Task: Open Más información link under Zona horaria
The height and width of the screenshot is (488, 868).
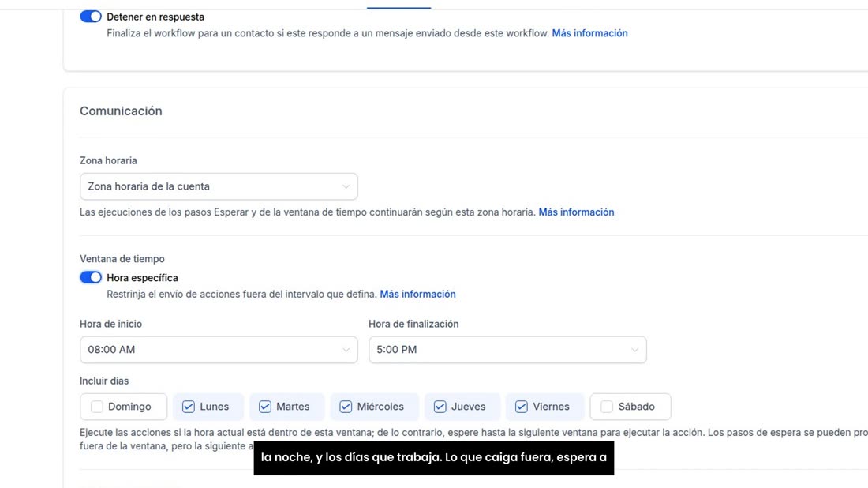Action: point(576,212)
